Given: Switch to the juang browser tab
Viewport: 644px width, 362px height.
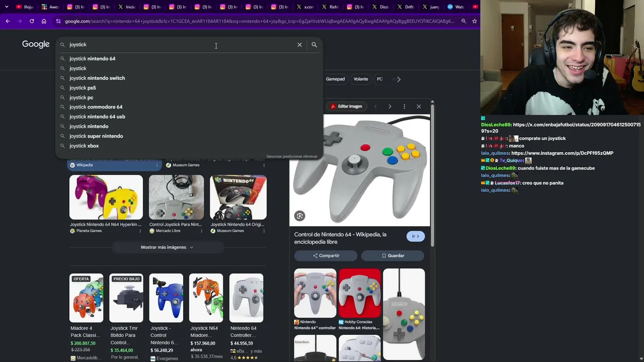Looking at the screenshot, I should 431,7.
